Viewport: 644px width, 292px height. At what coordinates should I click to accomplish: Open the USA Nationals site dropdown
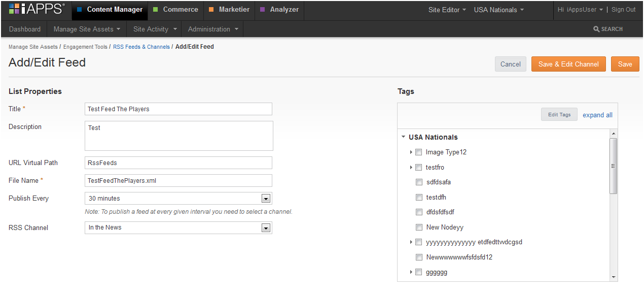[x=499, y=10]
